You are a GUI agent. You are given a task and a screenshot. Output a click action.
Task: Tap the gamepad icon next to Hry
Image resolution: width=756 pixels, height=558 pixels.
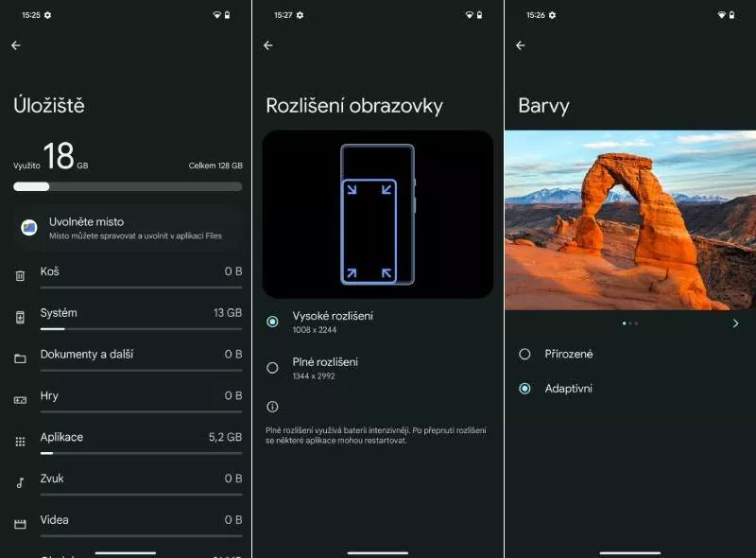point(20,400)
